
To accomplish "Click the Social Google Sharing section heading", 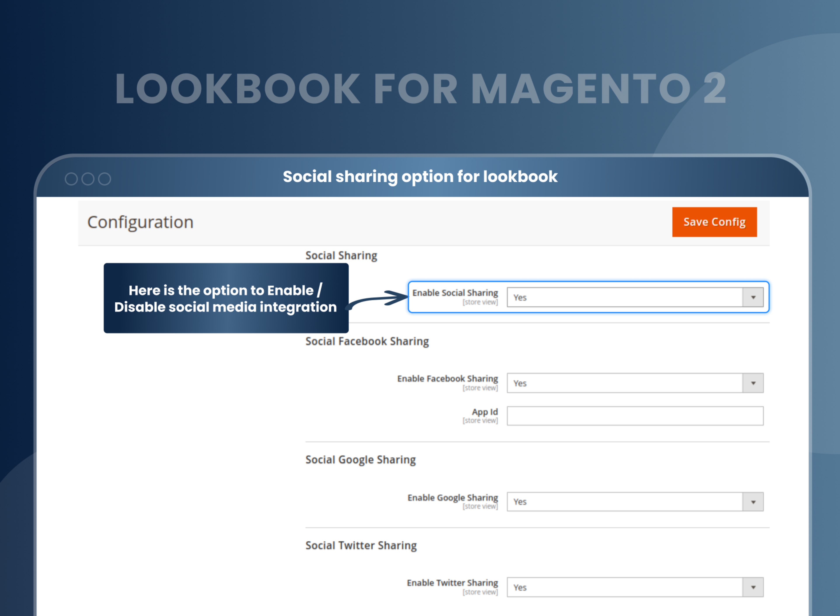I will point(360,460).
